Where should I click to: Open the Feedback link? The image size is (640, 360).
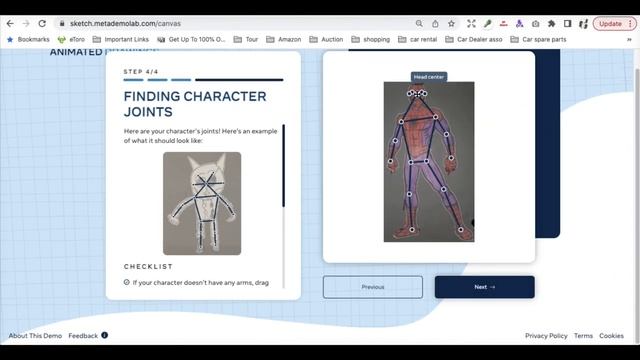[83, 336]
